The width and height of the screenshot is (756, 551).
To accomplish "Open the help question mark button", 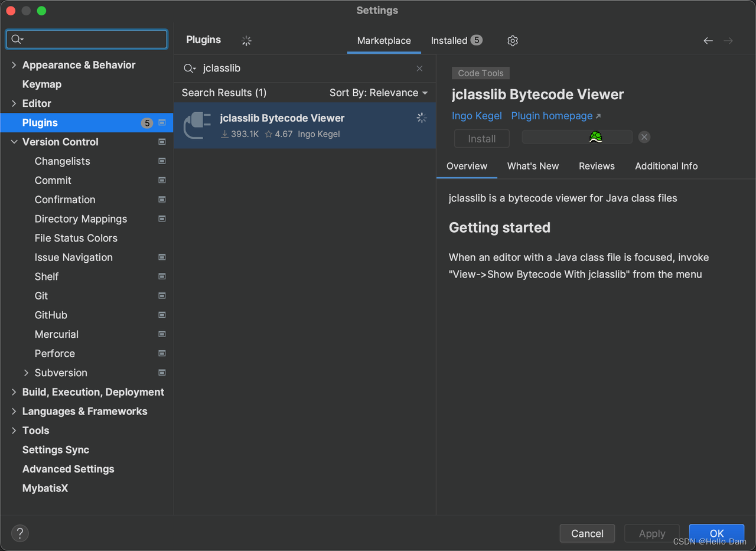I will click(x=20, y=533).
